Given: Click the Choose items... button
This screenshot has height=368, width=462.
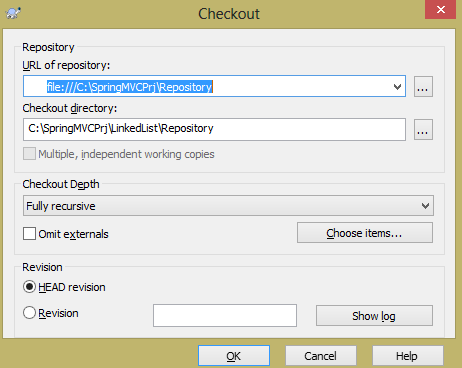Looking at the screenshot, I should (365, 233).
